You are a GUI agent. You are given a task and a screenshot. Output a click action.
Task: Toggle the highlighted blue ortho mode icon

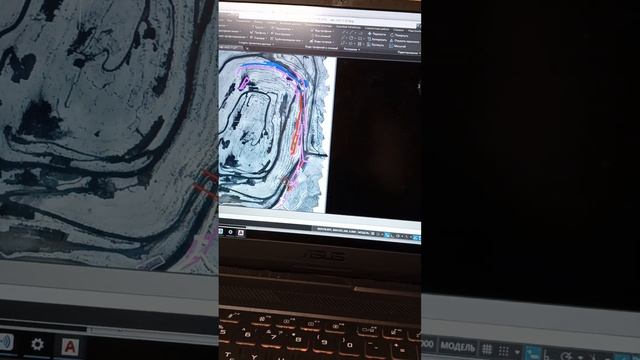pyautogui.click(x=532, y=352)
